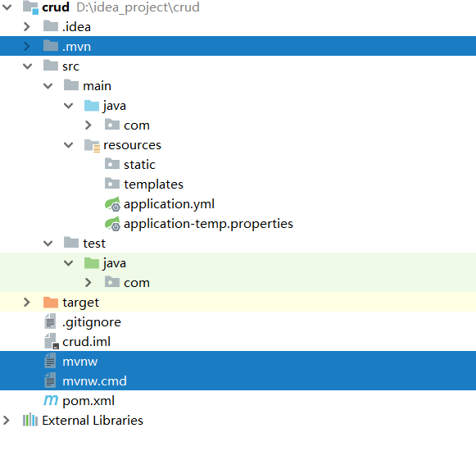Select the target folder label
Image resolution: width=476 pixels, height=451 pixels.
81,303
